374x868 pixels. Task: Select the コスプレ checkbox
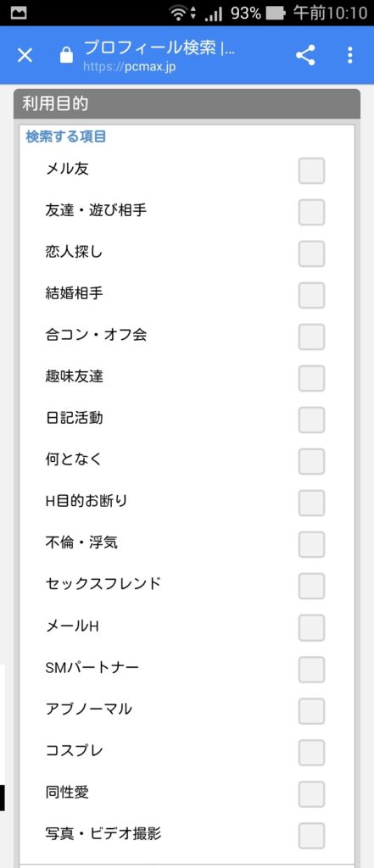(311, 752)
